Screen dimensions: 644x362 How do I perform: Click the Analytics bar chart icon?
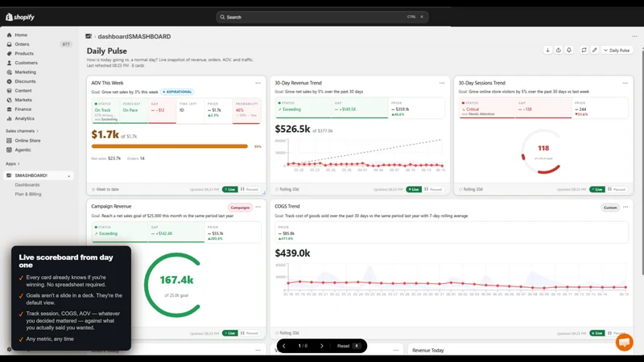[x=9, y=118]
